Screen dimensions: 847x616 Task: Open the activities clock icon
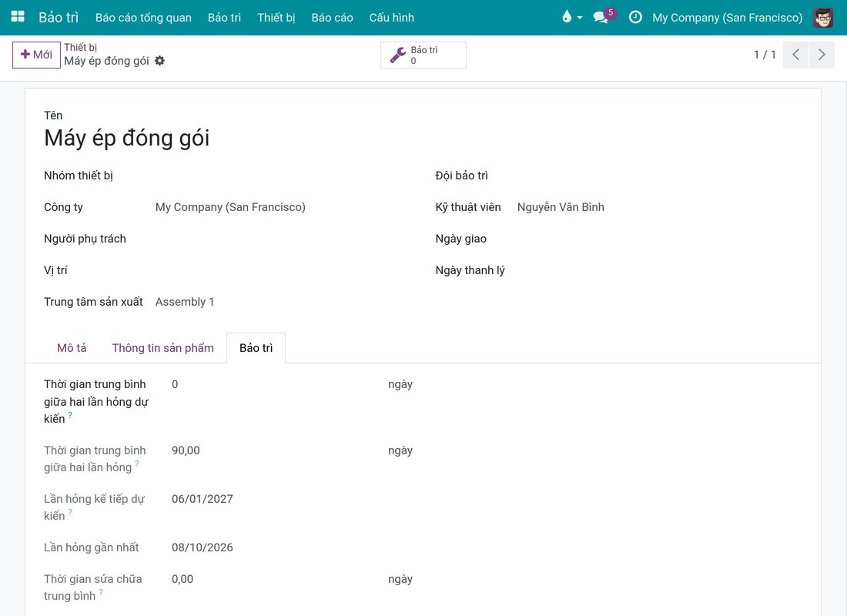click(635, 17)
